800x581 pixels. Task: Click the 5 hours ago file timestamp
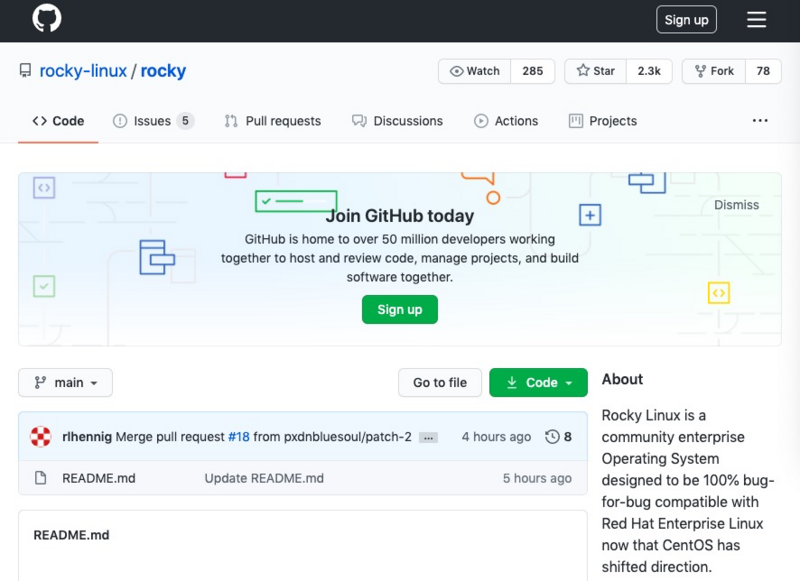coord(537,478)
